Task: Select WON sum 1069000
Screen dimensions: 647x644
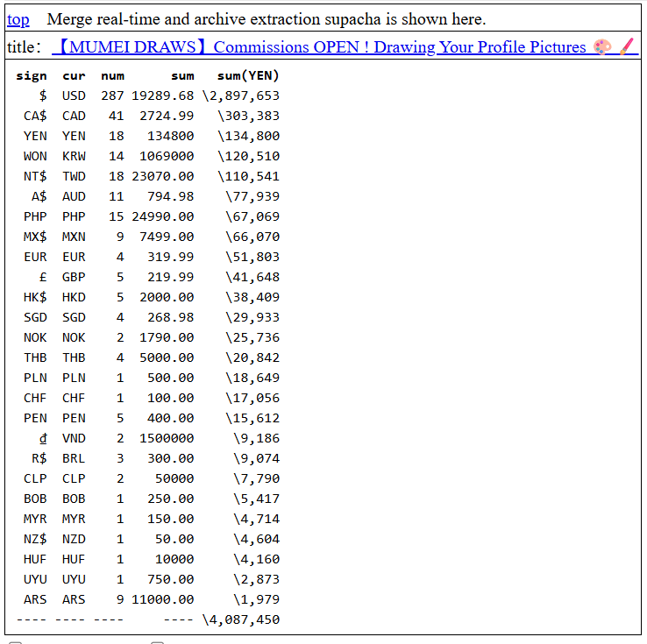Action: click(167, 156)
